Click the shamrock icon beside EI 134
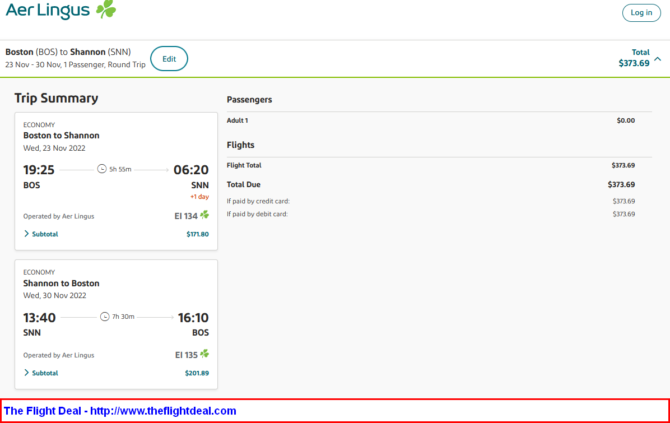Screen dimensions: 670x423 coord(205,214)
